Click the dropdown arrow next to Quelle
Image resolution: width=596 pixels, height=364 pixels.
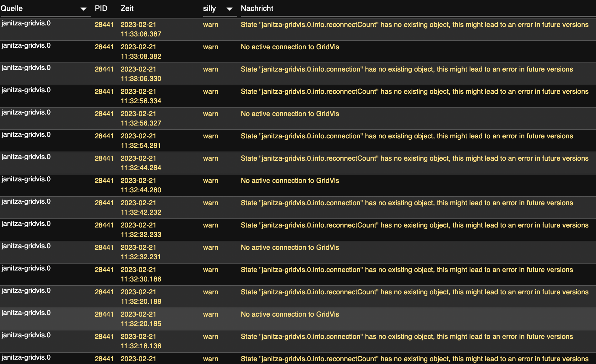(83, 9)
